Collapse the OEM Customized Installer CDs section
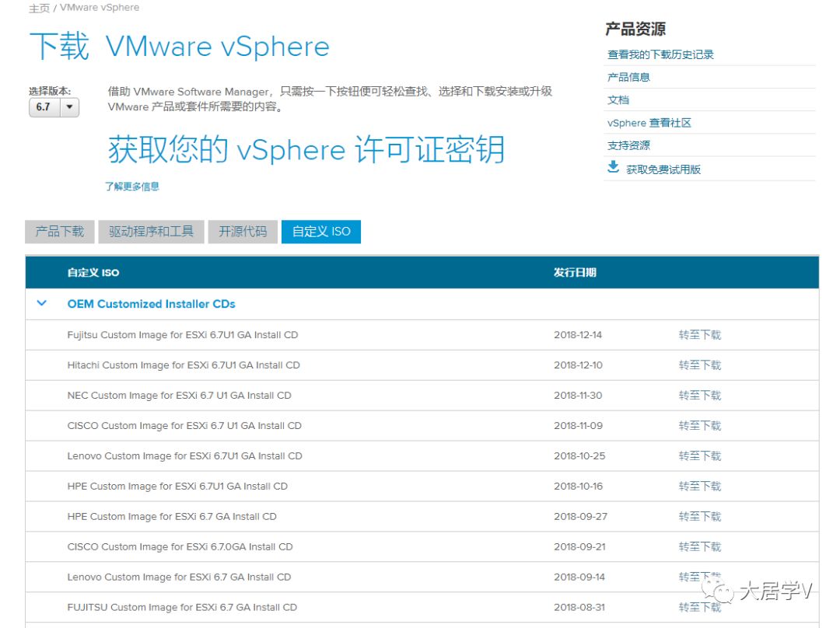 [x=41, y=304]
